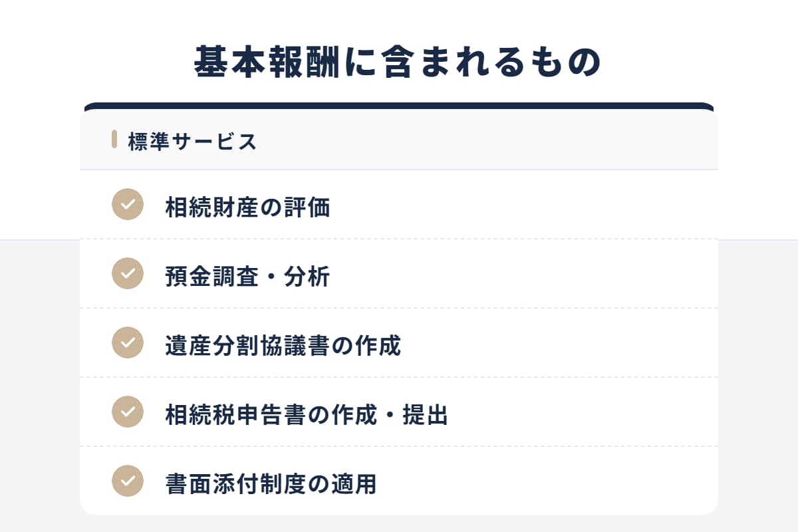Click empty space in the 標準サービス header row
Screen dimensions: 798x532
coord(499,141)
